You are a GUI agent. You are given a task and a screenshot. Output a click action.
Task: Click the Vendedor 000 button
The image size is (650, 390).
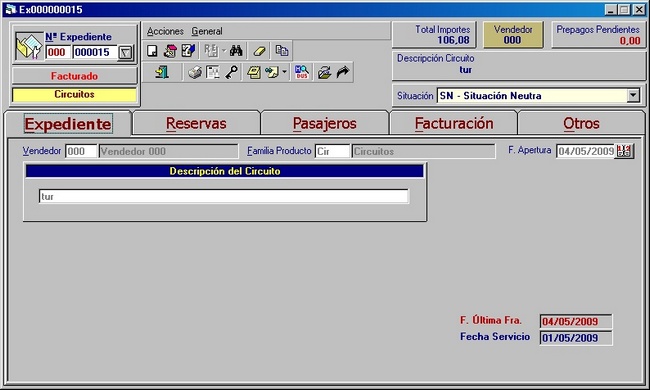[x=513, y=35]
